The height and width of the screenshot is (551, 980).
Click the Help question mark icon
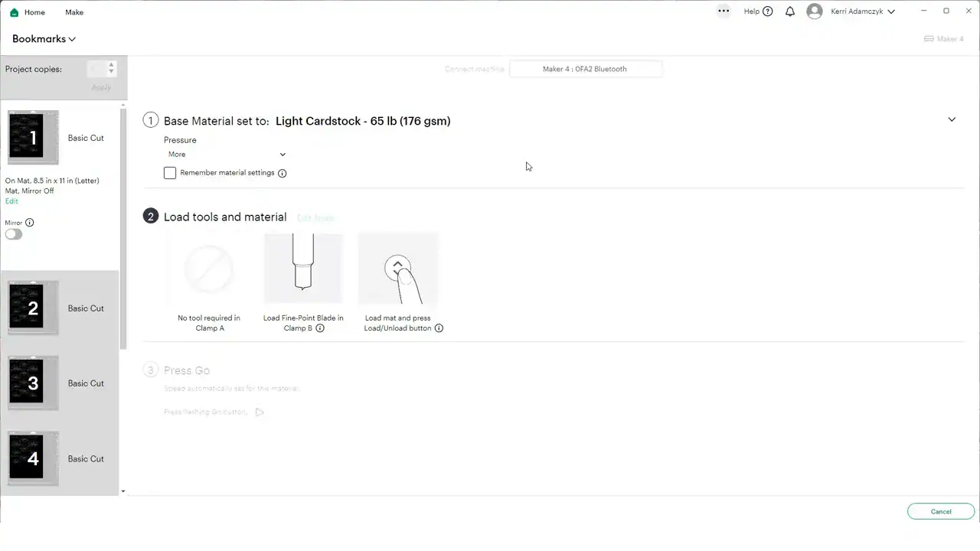(768, 11)
